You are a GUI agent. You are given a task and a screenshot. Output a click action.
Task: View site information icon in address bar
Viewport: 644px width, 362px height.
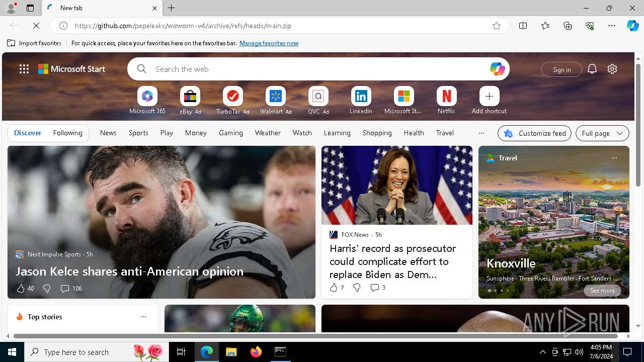[x=63, y=26]
